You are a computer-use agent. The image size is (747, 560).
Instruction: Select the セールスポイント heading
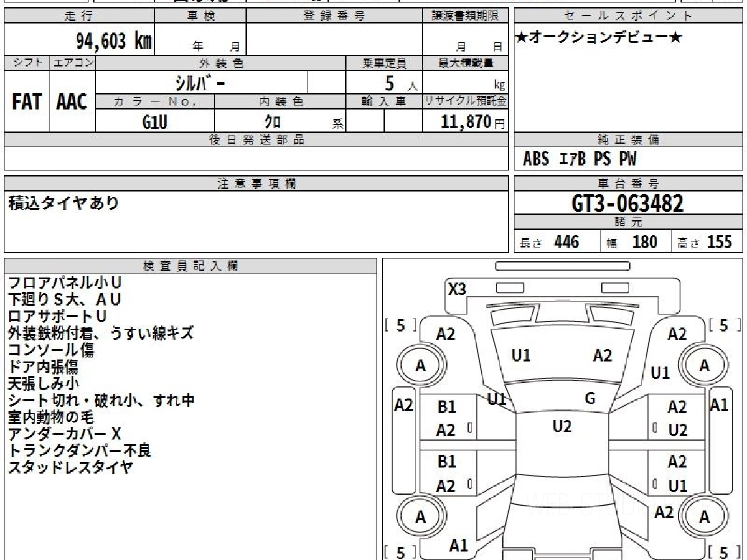pyautogui.click(x=629, y=16)
